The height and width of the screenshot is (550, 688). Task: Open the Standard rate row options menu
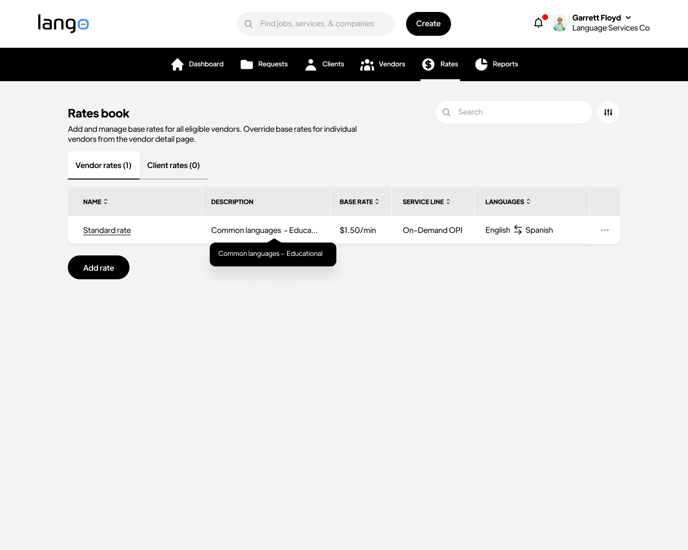pyautogui.click(x=605, y=230)
